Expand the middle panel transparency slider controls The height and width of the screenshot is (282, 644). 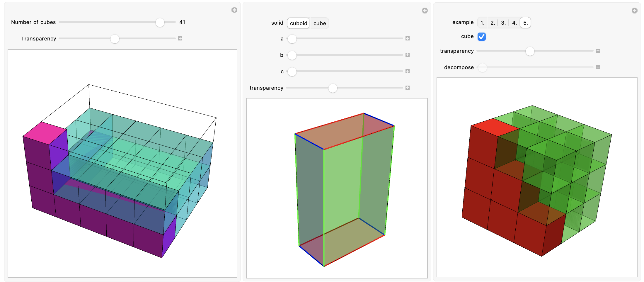tap(408, 88)
